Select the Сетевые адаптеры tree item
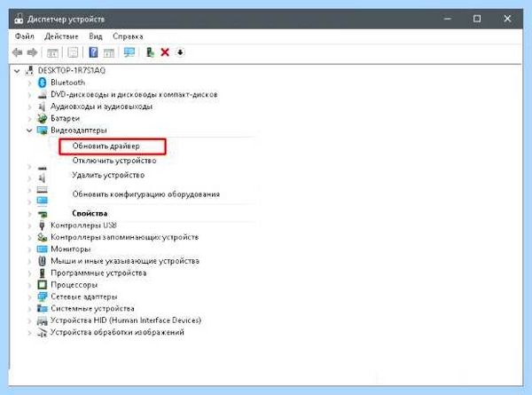This screenshot has width=532, height=395. tap(84, 296)
